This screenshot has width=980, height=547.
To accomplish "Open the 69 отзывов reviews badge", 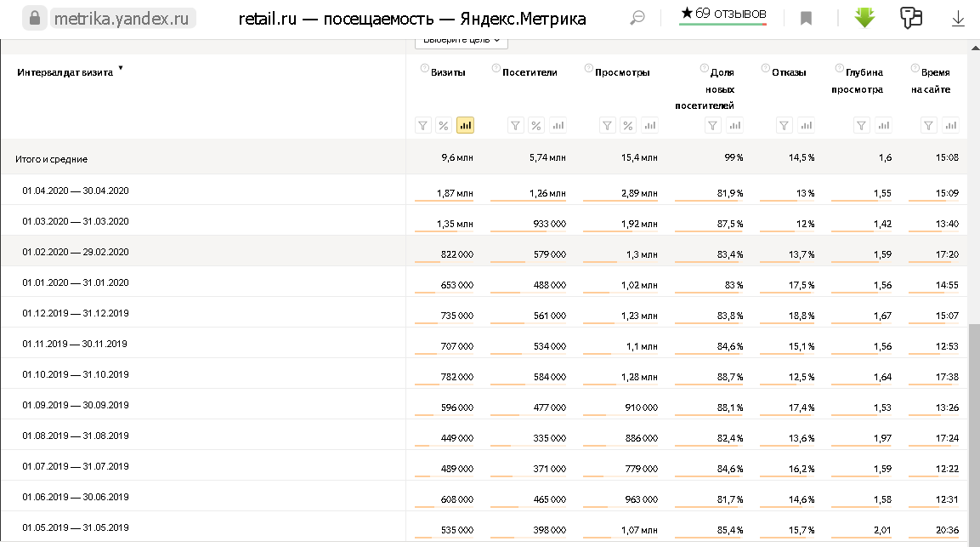I will 723,15.
